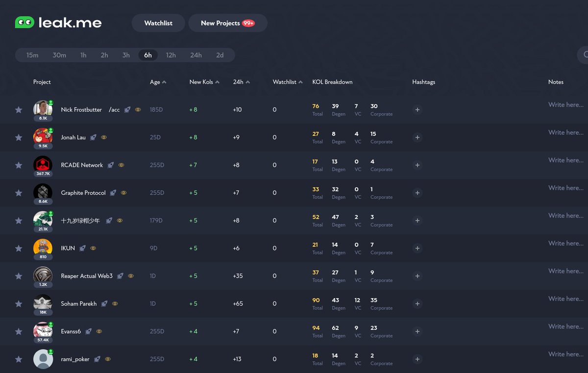Click the add hashtag icon for Evanss6
The image size is (588, 373).
[417, 331]
